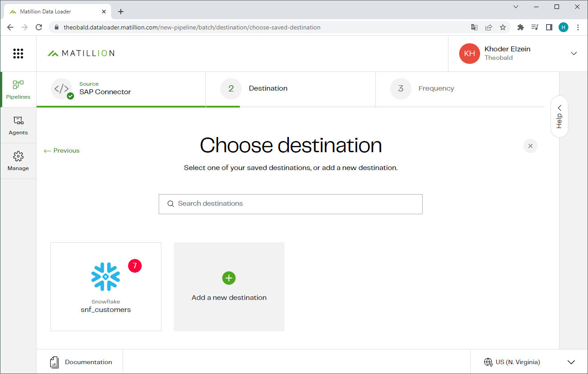Viewport: 588px width, 374px height.
Task: Toggle the browser side panel
Action: [549, 27]
